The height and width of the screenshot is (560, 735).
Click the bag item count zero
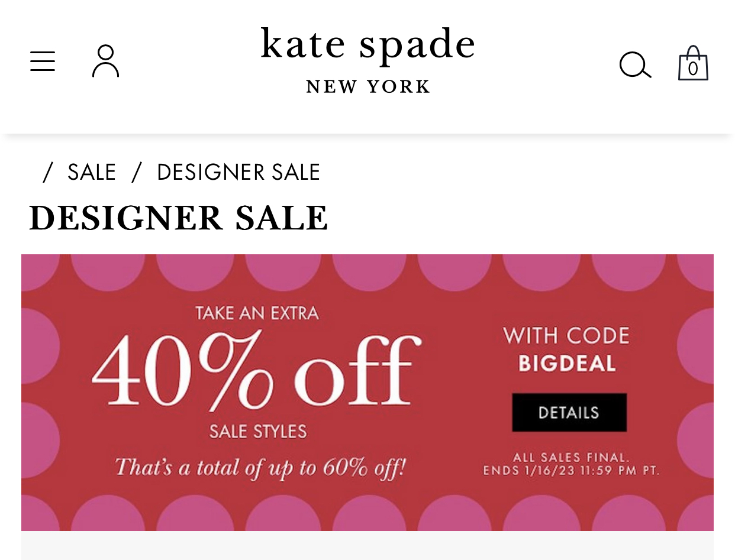point(693,69)
